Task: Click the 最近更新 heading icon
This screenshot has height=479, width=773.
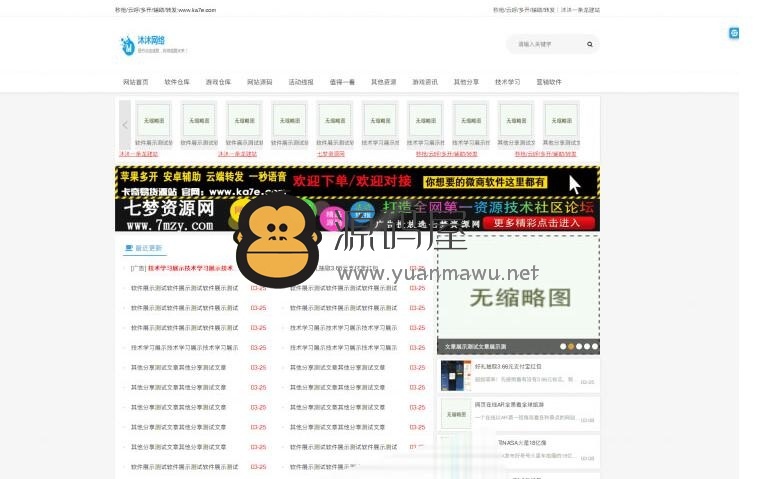Action: [129, 248]
